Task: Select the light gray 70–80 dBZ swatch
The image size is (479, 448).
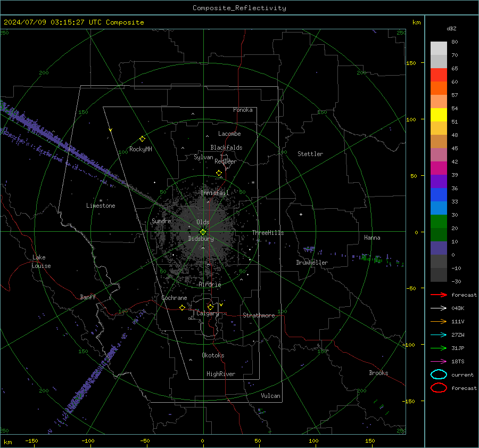Action: [439, 48]
